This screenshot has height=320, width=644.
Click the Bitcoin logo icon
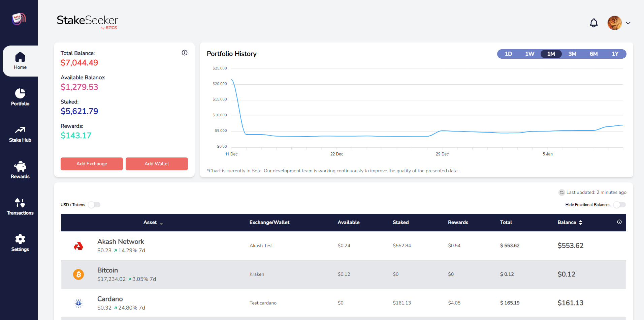[x=78, y=274]
